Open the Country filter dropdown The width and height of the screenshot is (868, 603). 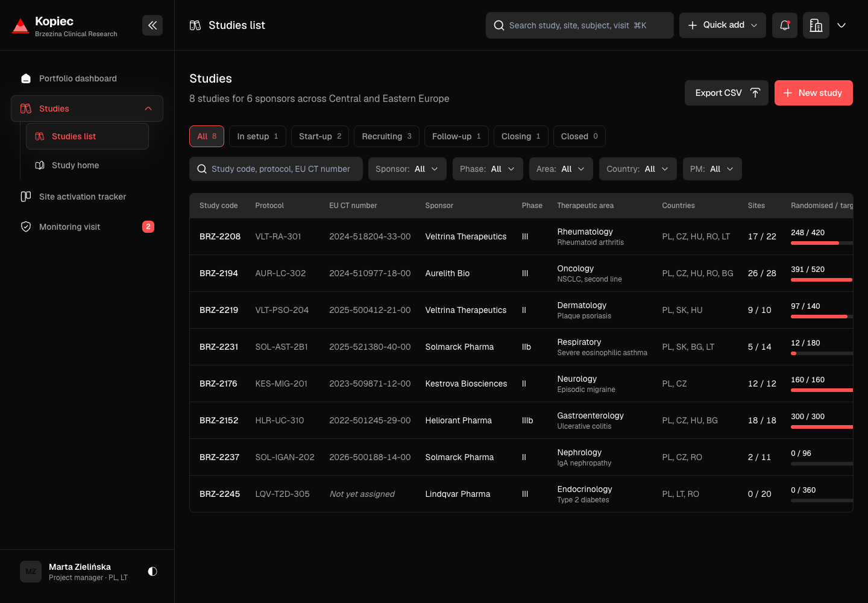[x=638, y=169]
